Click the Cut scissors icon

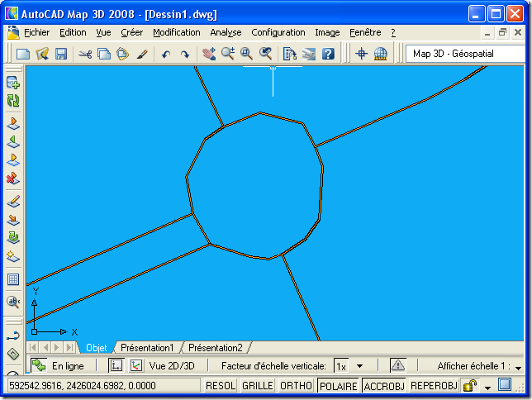click(x=84, y=54)
